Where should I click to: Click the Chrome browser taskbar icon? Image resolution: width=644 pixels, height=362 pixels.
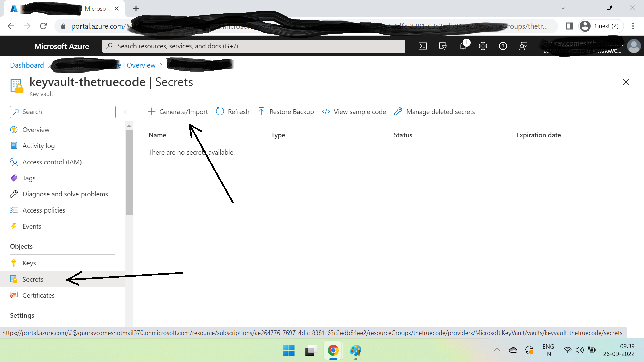333,351
